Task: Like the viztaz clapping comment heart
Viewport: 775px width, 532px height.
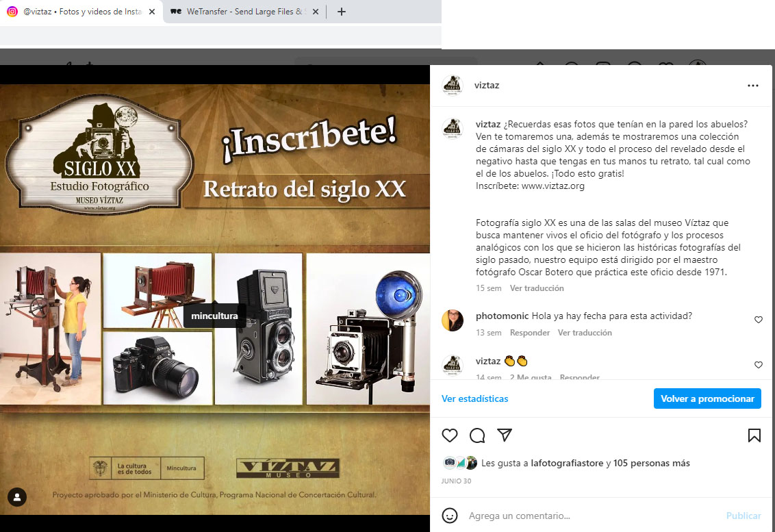Action: 758,365
